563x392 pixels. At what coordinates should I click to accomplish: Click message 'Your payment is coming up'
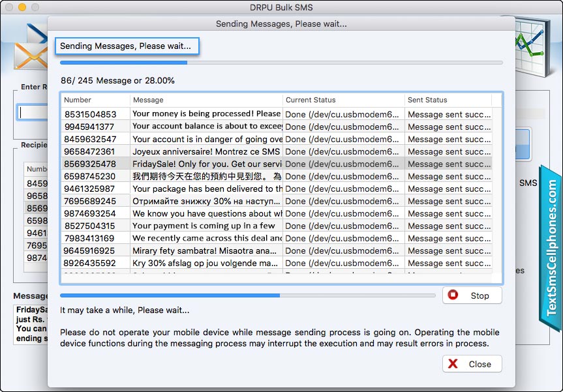pos(204,226)
